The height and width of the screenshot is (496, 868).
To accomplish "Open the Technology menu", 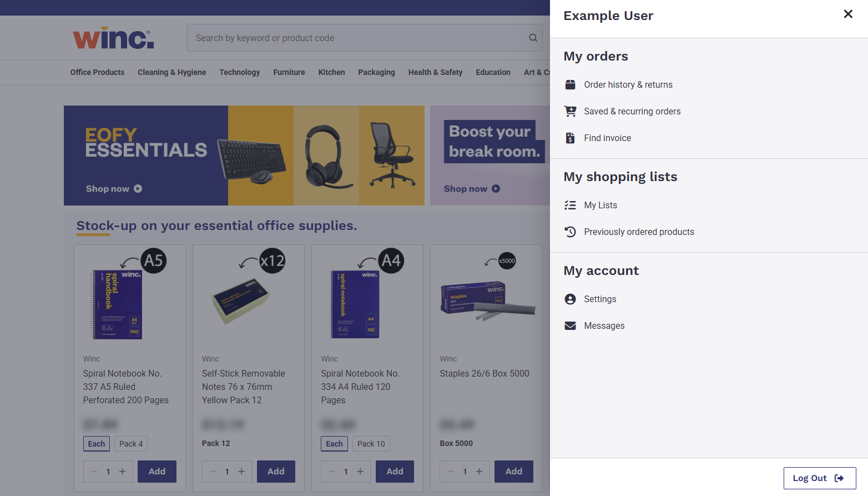I will point(240,72).
